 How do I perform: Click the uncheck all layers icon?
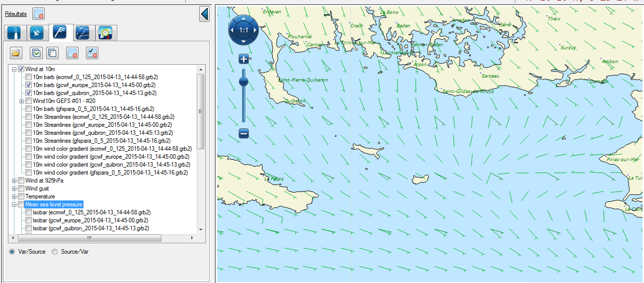point(52,53)
